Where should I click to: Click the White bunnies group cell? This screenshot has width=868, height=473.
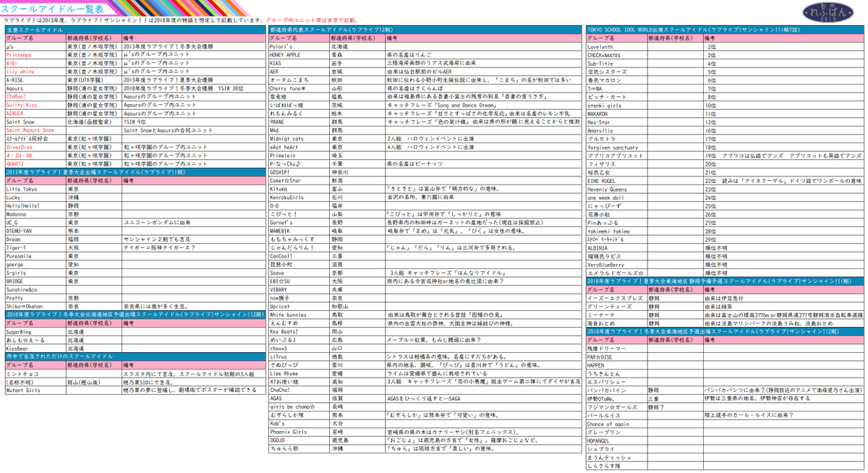pyautogui.click(x=299, y=315)
